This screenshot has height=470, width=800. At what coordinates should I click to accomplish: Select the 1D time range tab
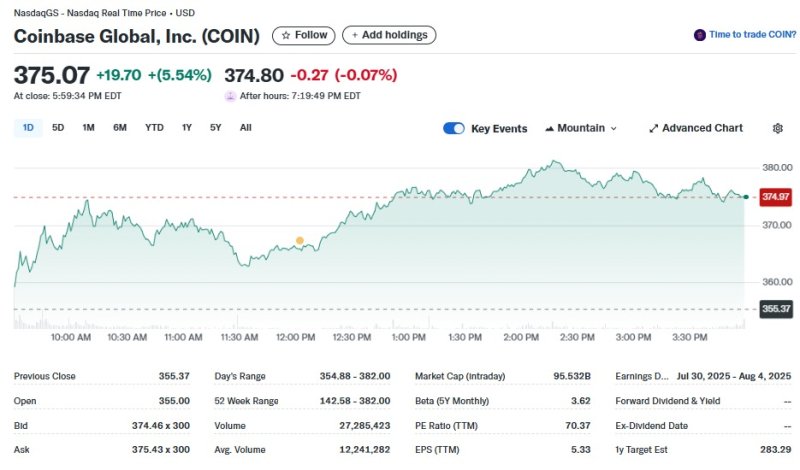(x=28, y=128)
